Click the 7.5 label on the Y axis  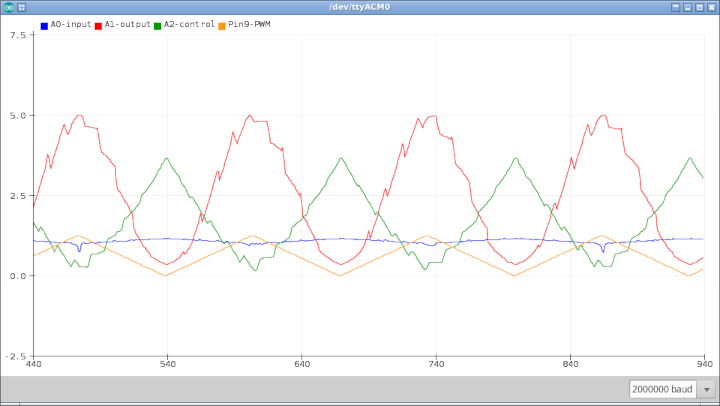pos(20,35)
